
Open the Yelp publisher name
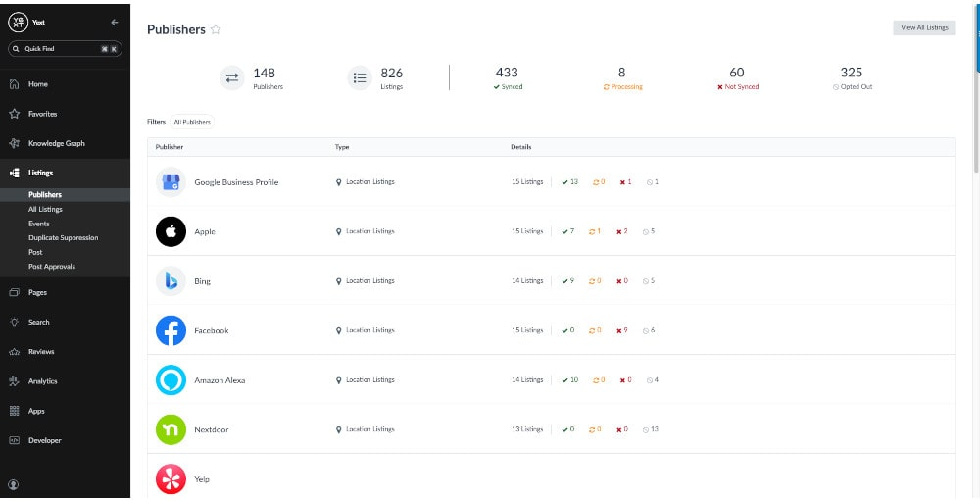[x=202, y=479]
